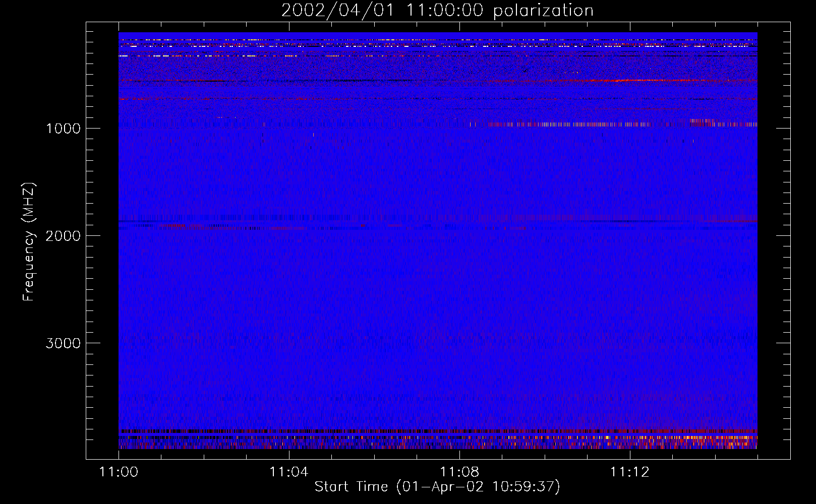Click the plot title "2002/04/01 11:00:00 polarization"
Screen dimensions: 816x504
(437, 11)
